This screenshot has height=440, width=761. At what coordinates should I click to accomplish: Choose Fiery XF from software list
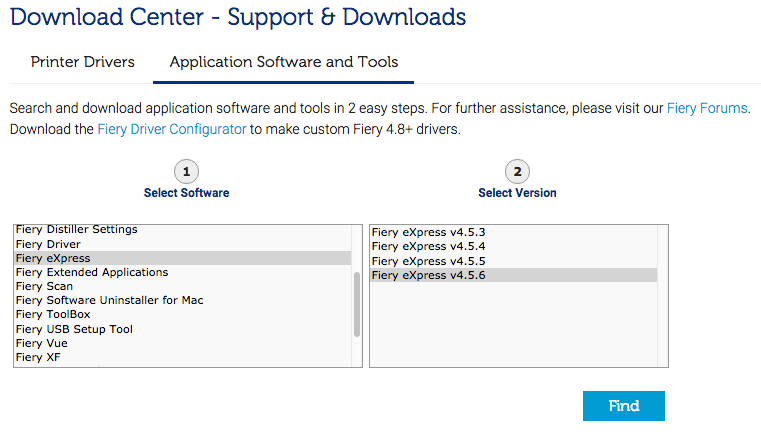[38, 357]
